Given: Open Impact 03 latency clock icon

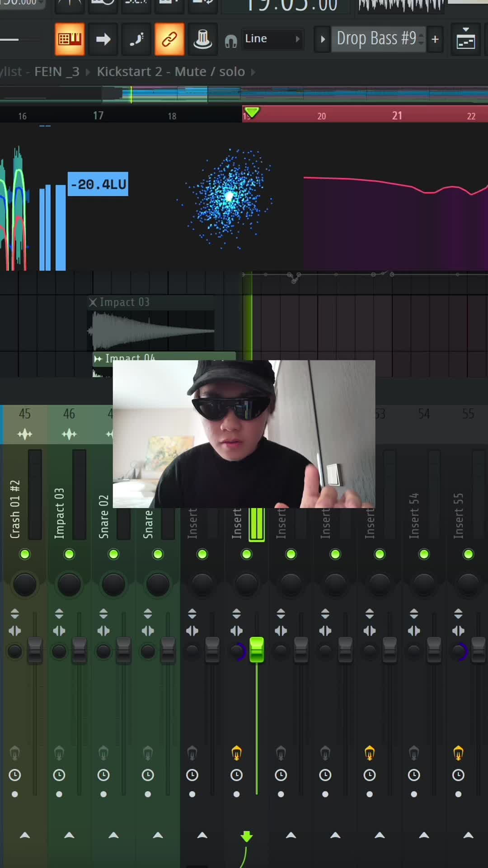Looking at the screenshot, I should click(59, 775).
